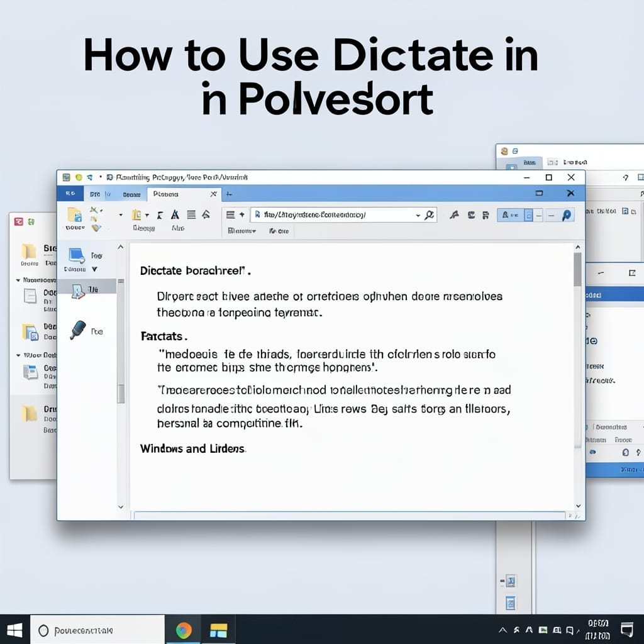This screenshot has height=644, width=644.
Task: Click the question mark icon in the right window
Action: pyautogui.click(x=626, y=177)
